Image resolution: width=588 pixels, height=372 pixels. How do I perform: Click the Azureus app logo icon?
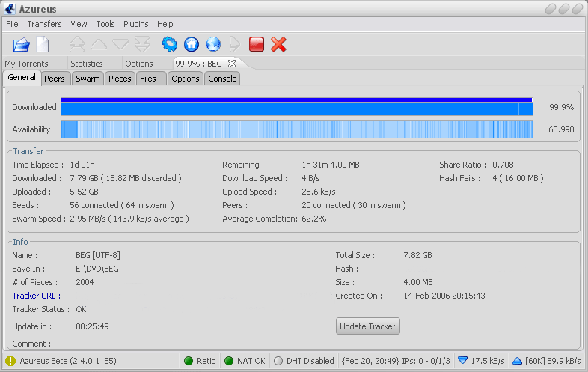click(10, 9)
